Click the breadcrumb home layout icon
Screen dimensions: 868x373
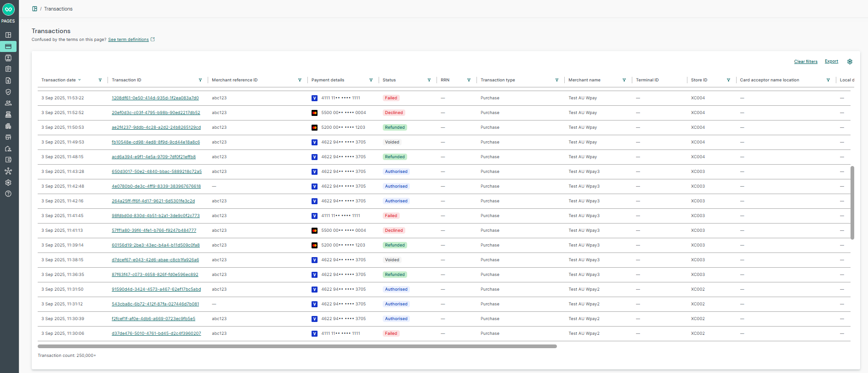[x=34, y=9]
